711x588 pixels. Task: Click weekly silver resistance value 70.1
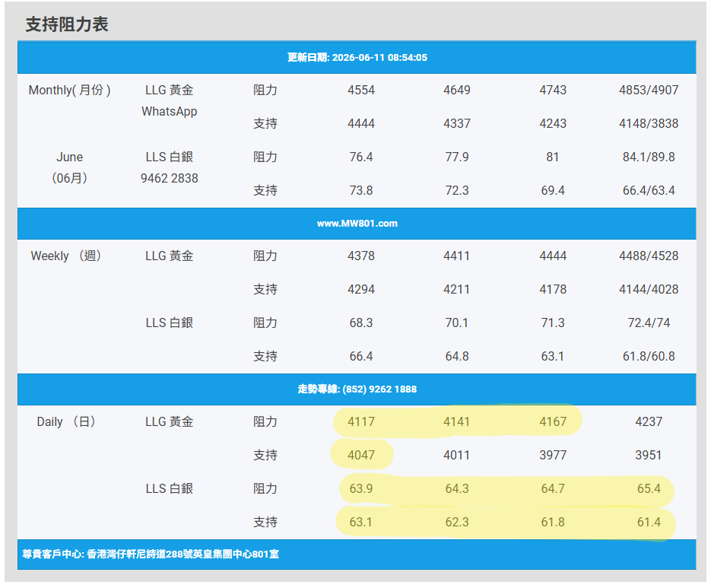[x=456, y=323]
